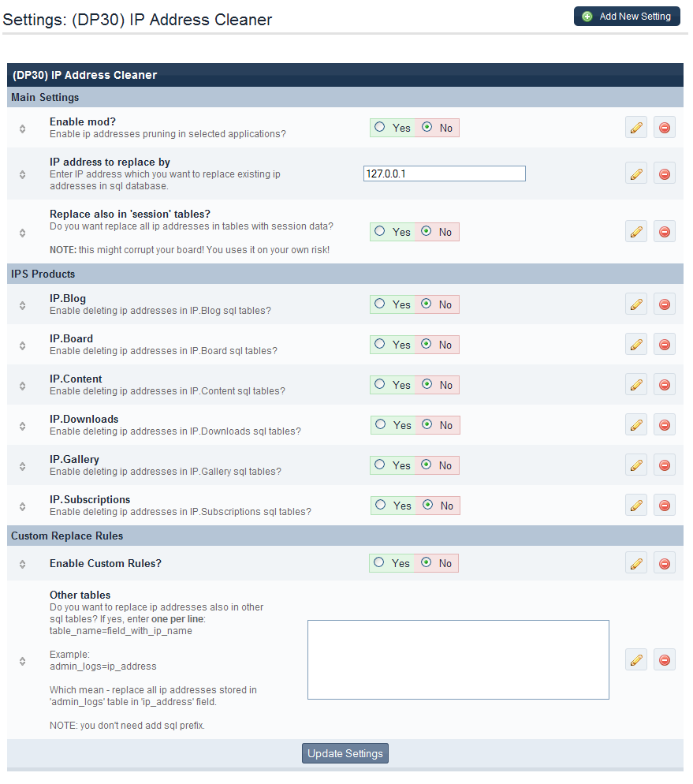Screen dimensions: 693x784
Task: Edit the IP.Blog setting with pencil icon
Action: coord(636,304)
